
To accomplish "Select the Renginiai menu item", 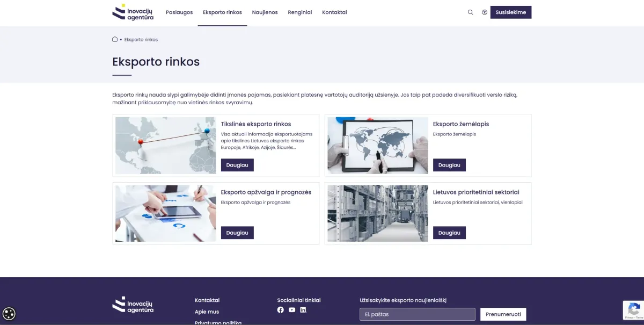I will tap(299, 12).
